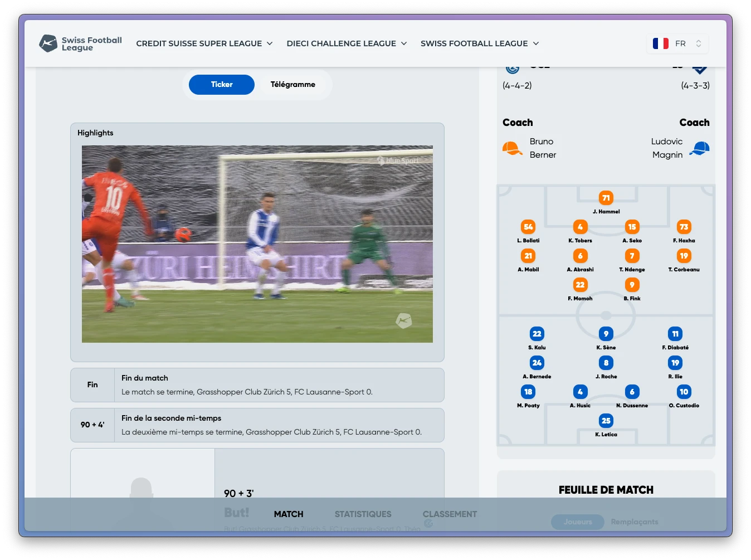Select player J. Roche number 8
751x560 pixels.
[606, 367]
